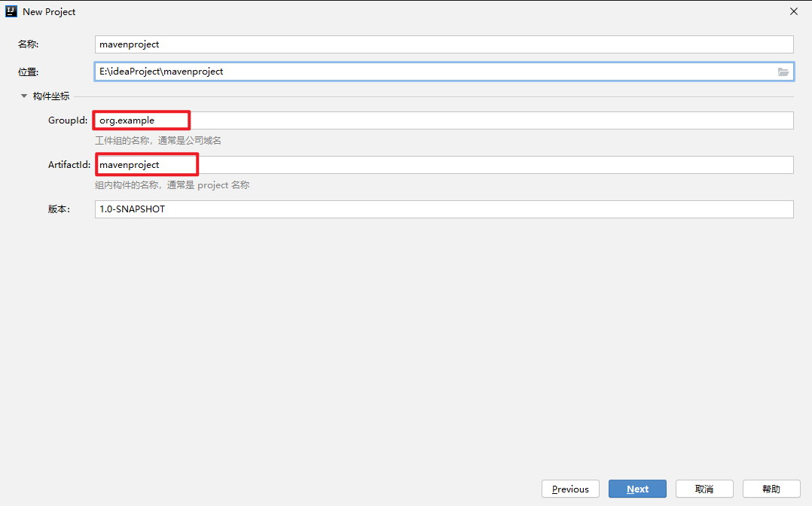Go back with the Previous button
This screenshot has width=812, height=506.
[570, 489]
